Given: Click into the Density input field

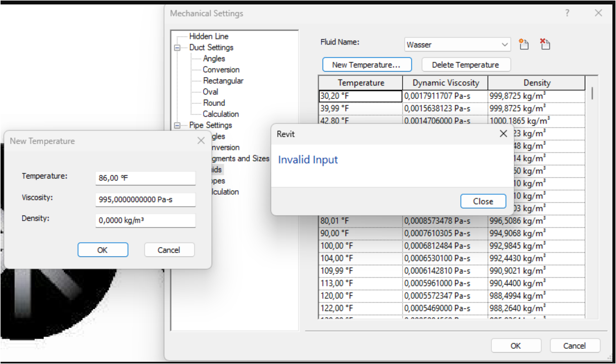Looking at the screenshot, I should coord(145,220).
